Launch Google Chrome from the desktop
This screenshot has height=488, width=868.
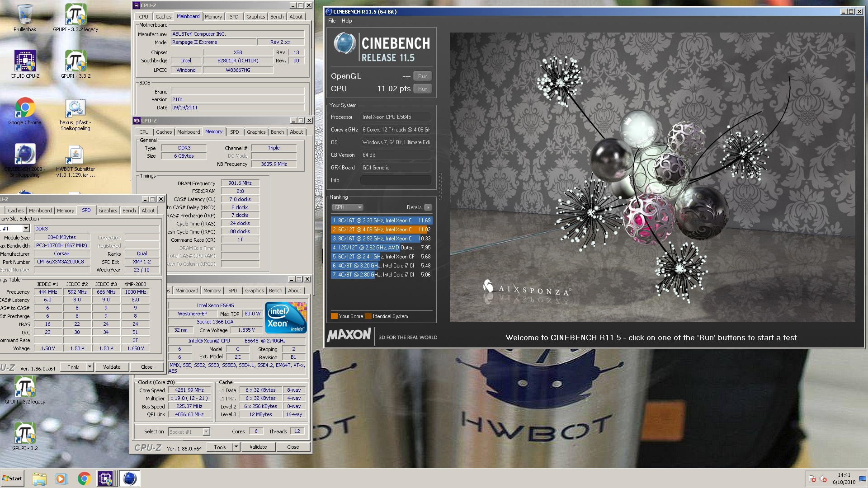(x=25, y=111)
